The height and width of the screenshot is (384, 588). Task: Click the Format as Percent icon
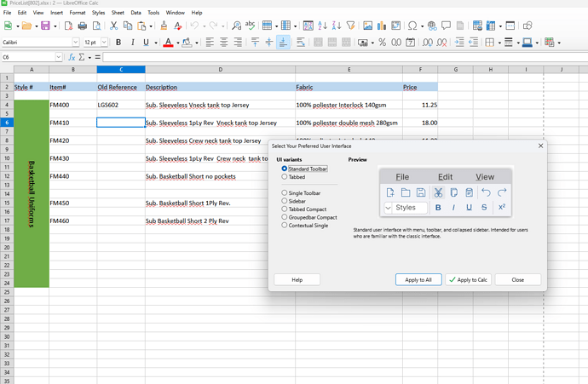tap(382, 43)
